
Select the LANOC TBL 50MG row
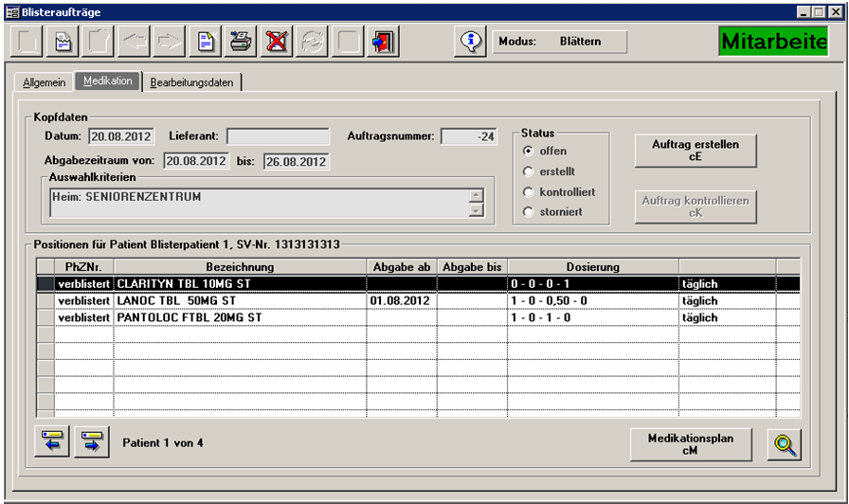pos(237,300)
